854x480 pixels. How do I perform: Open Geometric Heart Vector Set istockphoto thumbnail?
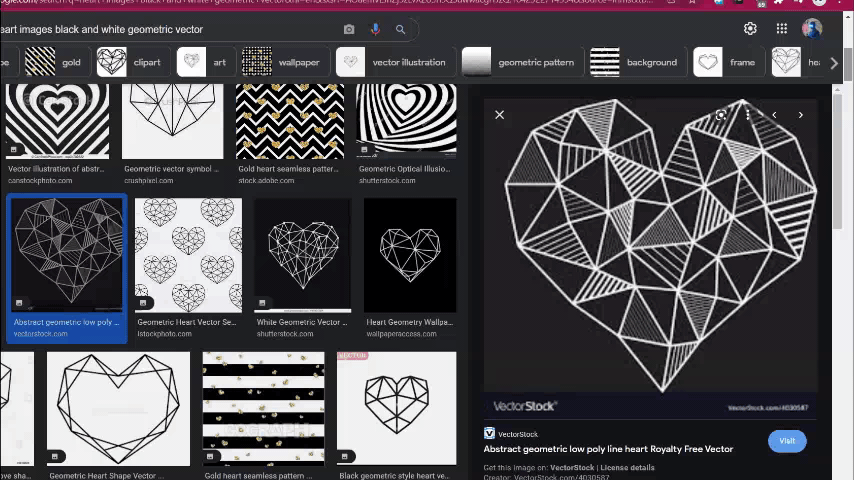coord(188,254)
